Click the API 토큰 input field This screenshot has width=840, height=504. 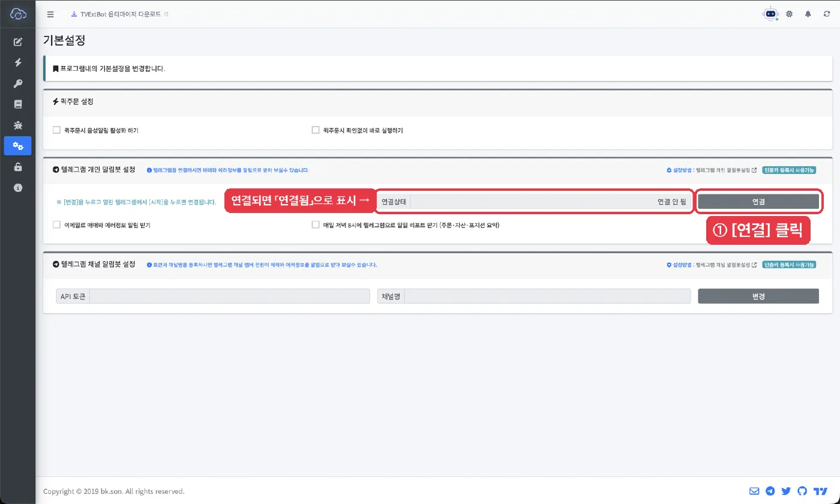230,296
